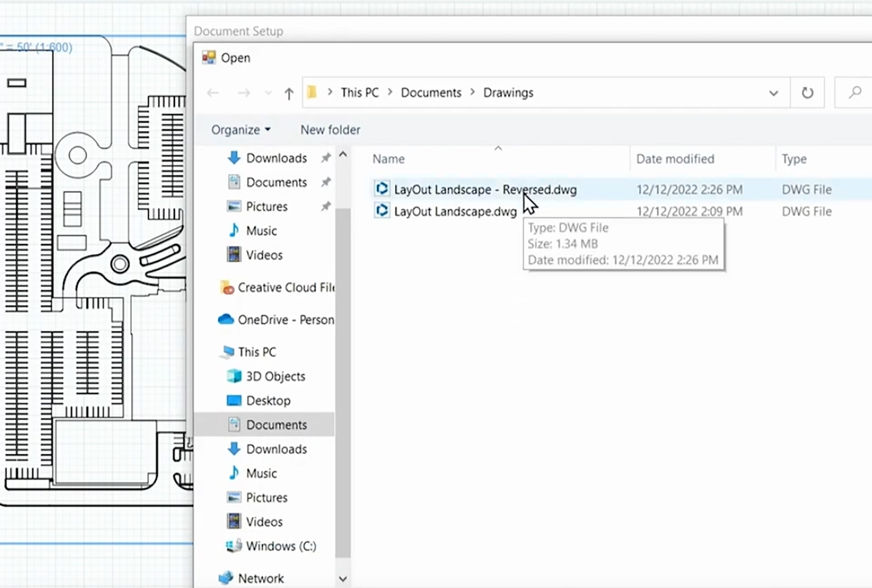Expand the address bar history dropdown
The image size is (872, 588).
773,93
